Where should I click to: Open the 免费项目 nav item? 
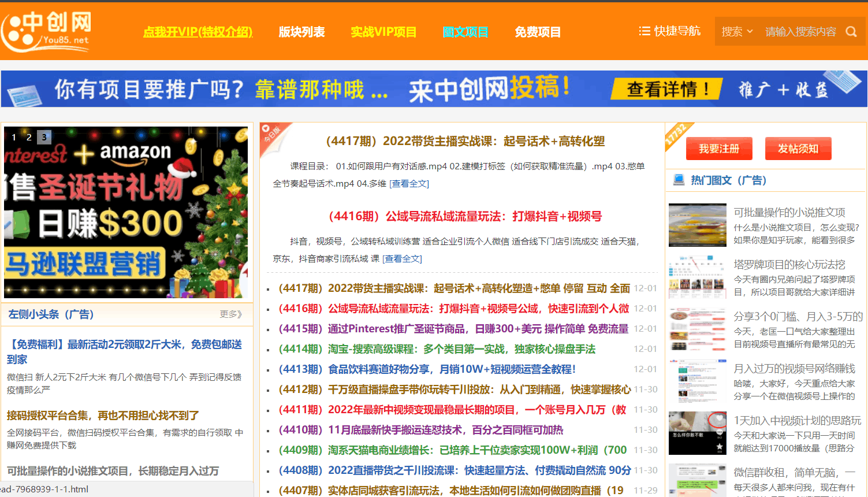point(538,32)
